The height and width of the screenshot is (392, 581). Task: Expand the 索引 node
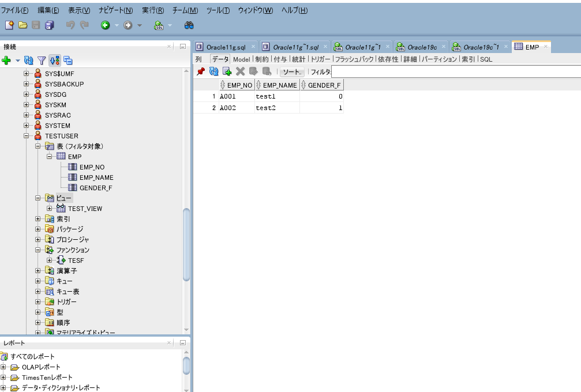pyautogui.click(x=38, y=218)
